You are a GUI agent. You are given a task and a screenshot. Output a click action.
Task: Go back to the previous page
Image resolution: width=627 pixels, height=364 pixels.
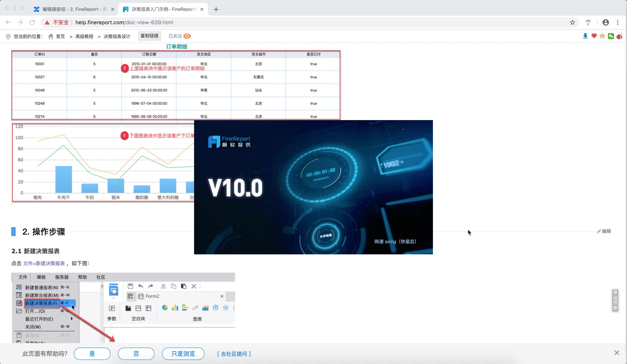(8, 22)
